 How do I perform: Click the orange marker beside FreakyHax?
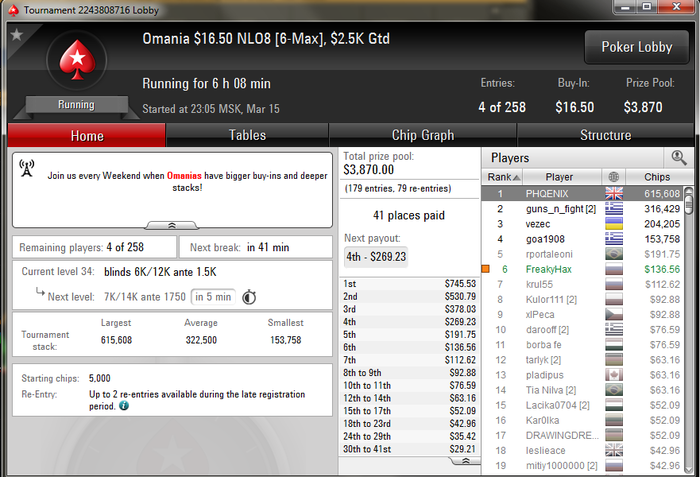486,269
